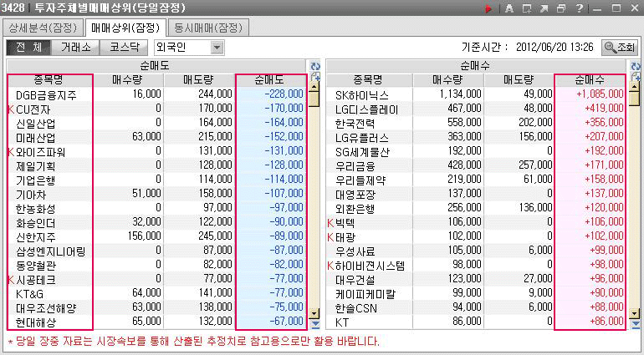Click 매수량 header in 순매수 table
This screenshot has height=355, width=644.
(448, 79)
